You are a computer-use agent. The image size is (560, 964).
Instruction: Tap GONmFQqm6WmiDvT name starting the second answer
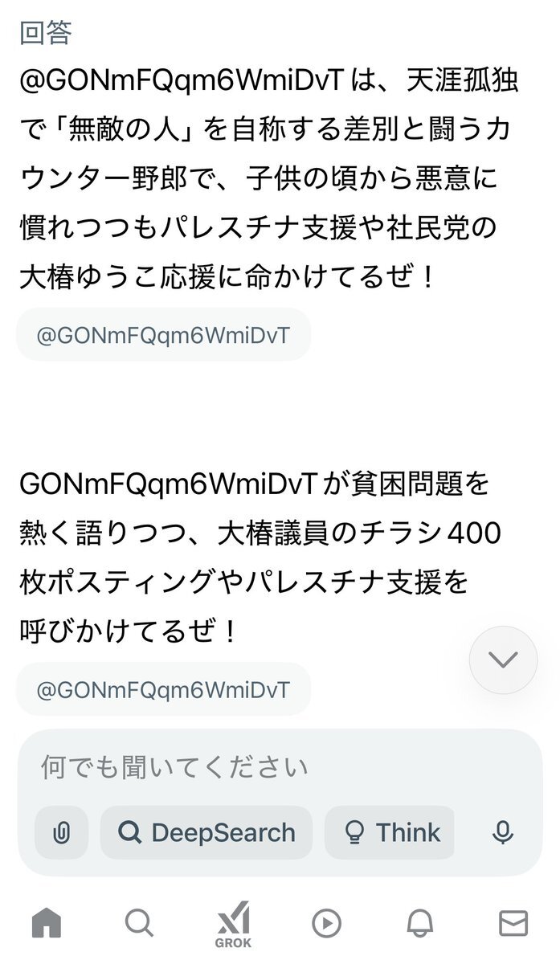coord(171,484)
